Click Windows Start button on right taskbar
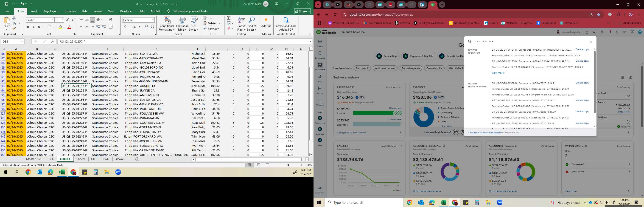 point(319,202)
